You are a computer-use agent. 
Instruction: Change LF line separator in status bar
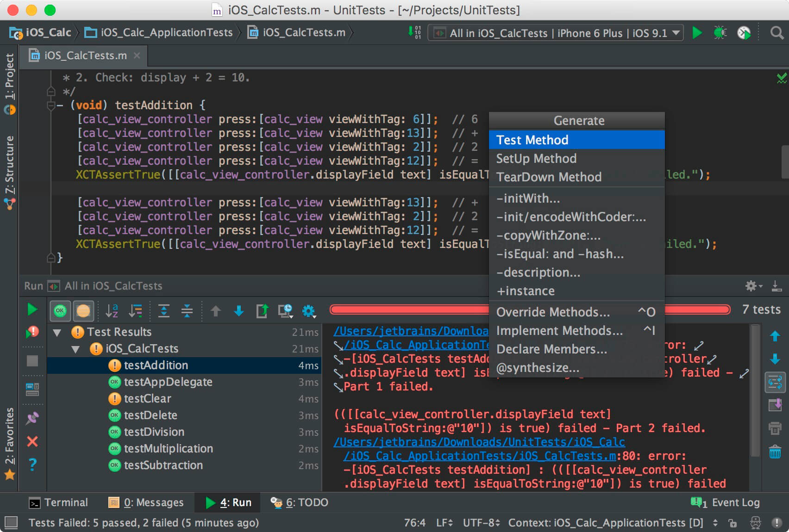tap(445, 523)
